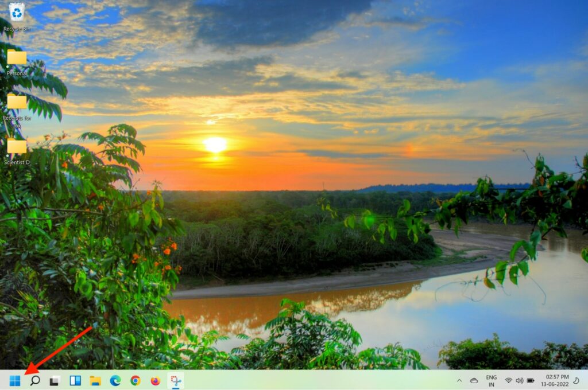The width and height of the screenshot is (588, 390).
Task: Select the Recycle Bin icon
Action: pyautogui.click(x=17, y=13)
